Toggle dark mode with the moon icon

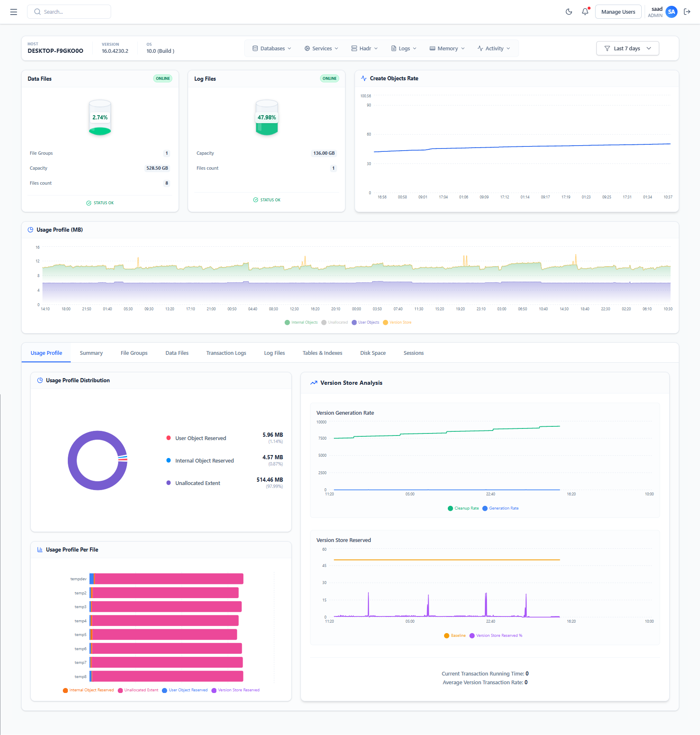569,12
